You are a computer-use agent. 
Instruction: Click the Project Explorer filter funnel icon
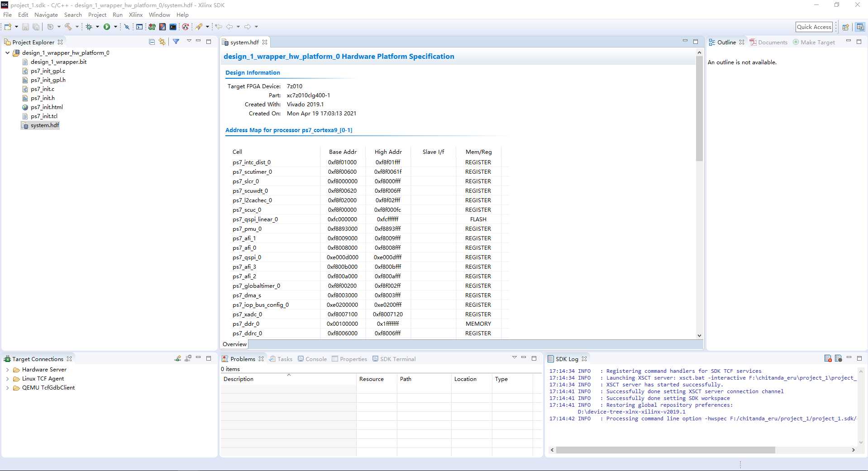pyautogui.click(x=176, y=42)
